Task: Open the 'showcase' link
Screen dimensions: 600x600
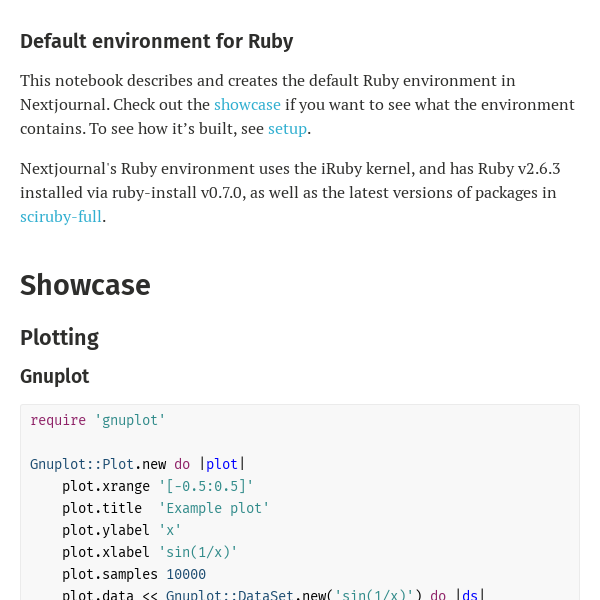Action: 247,104
